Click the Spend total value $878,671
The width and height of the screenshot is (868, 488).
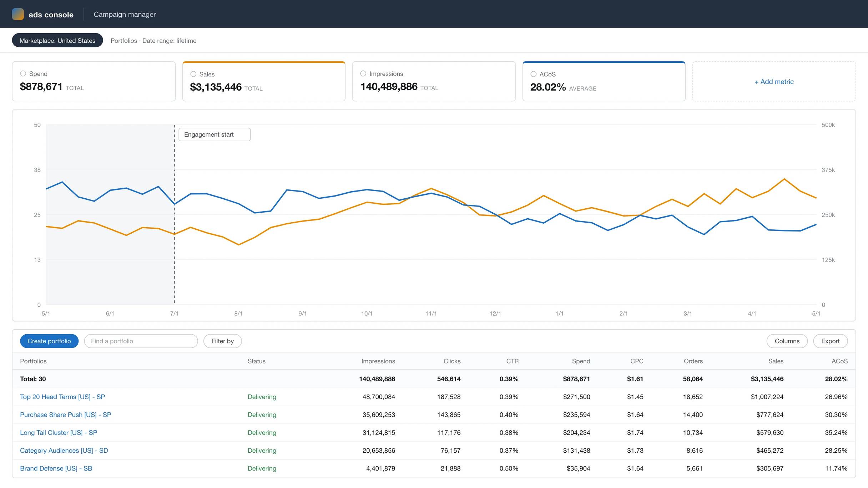(41, 86)
